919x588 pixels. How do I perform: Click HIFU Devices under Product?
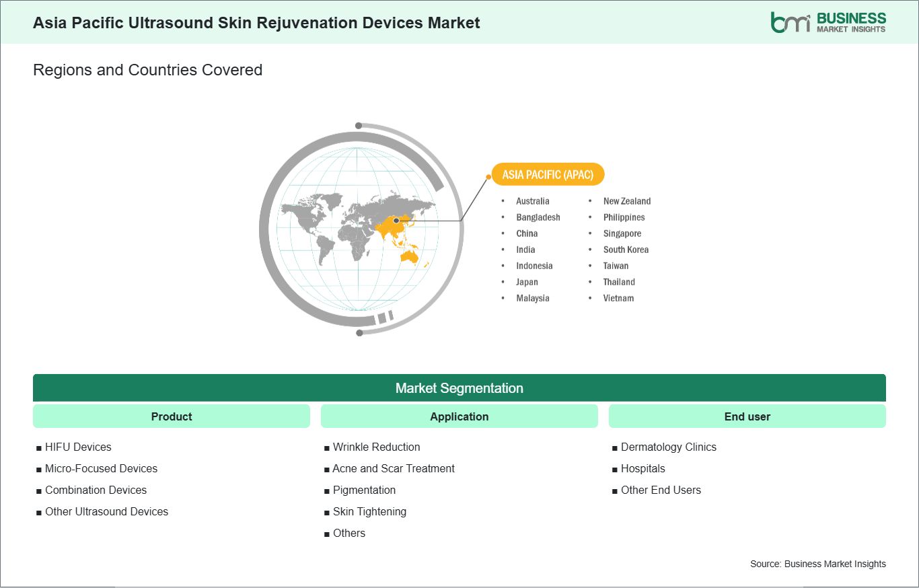(x=78, y=447)
